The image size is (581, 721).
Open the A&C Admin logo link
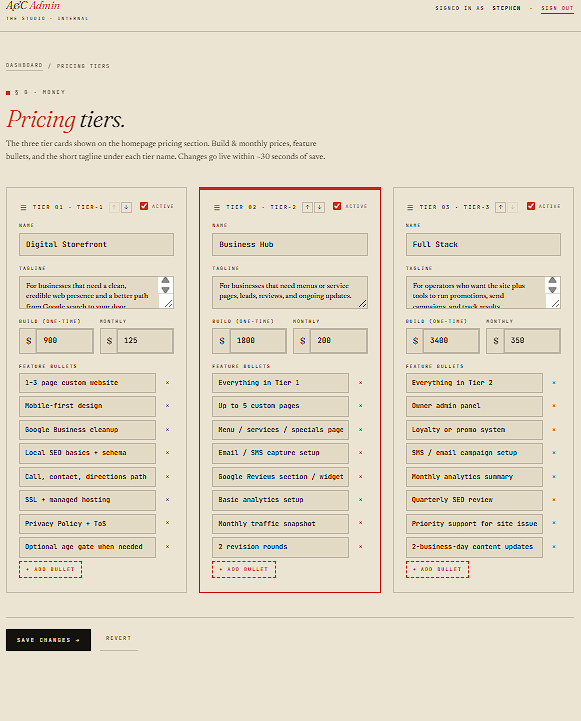[33, 6]
